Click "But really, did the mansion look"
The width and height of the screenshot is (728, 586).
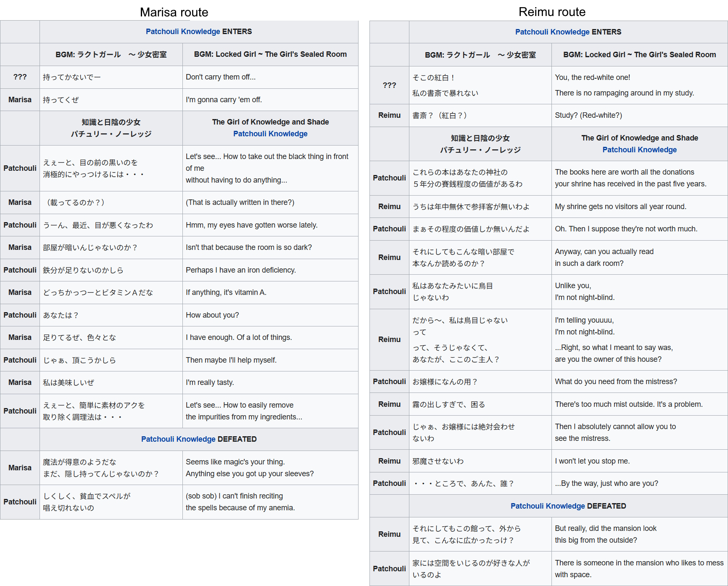[606, 528]
